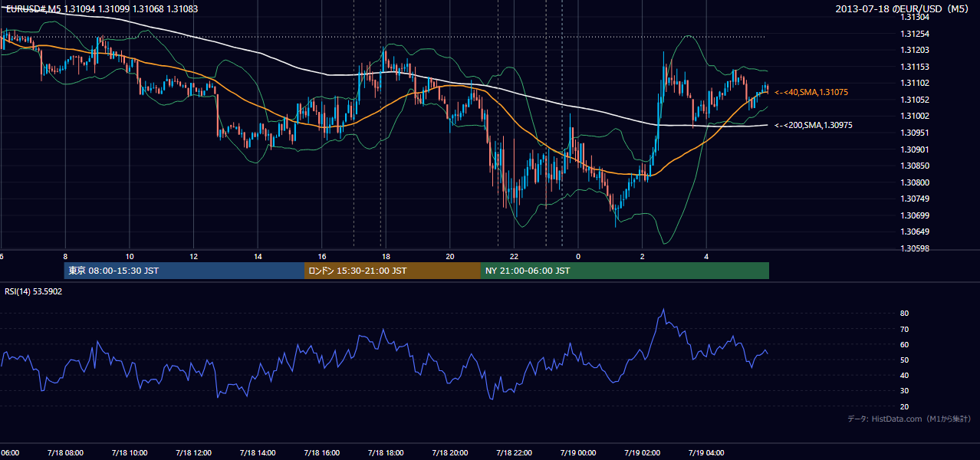Click hour marker 0 below price chart

click(x=578, y=256)
